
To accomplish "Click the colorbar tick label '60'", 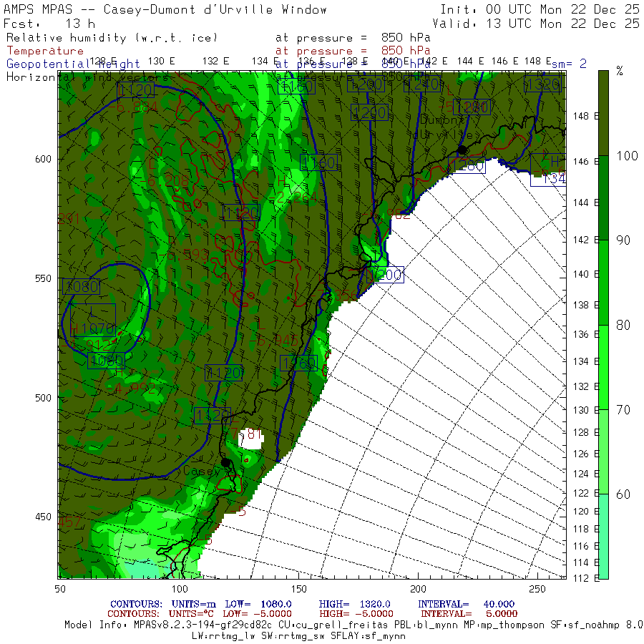I will pos(623,494).
